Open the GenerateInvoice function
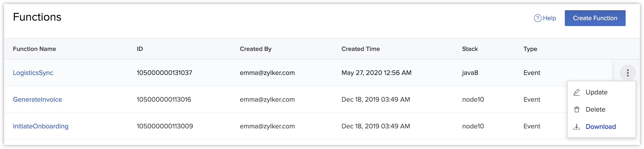This screenshot has height=149, width=644. pyautogui.click(x=37, y=99)
